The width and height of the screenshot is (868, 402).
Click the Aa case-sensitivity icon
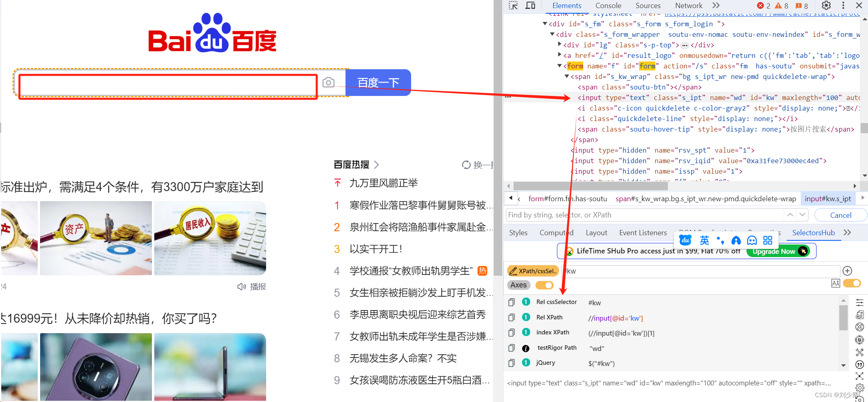click(x=836, y=283)
